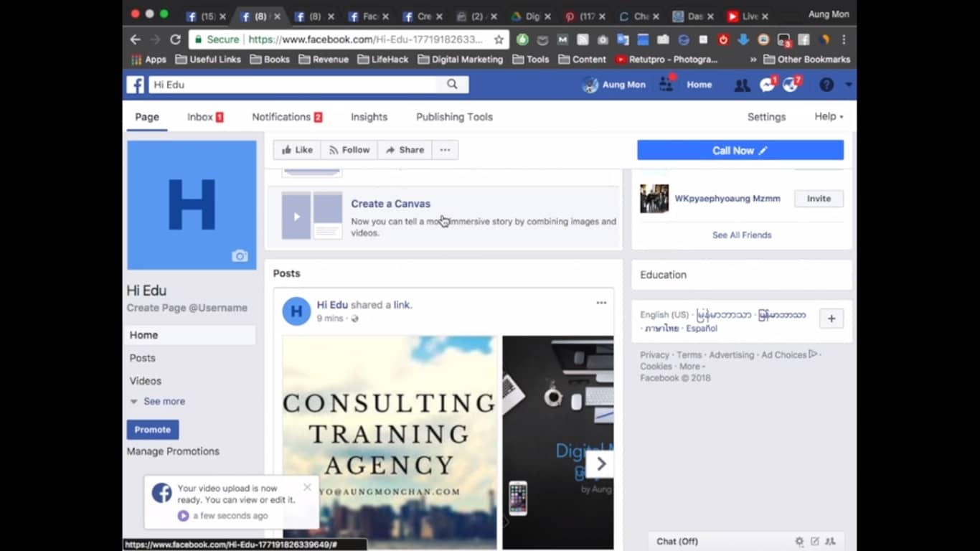The width and height of the screenshot is (980, 551).
Task: Click Create Page @Username link
Action: (x=187, y=308)
